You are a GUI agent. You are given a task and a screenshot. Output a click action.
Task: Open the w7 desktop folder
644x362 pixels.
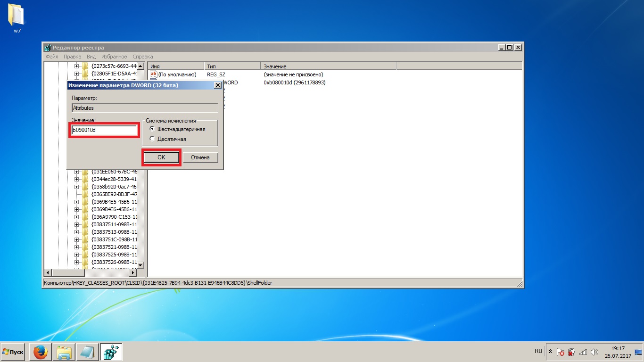[17, 19]
